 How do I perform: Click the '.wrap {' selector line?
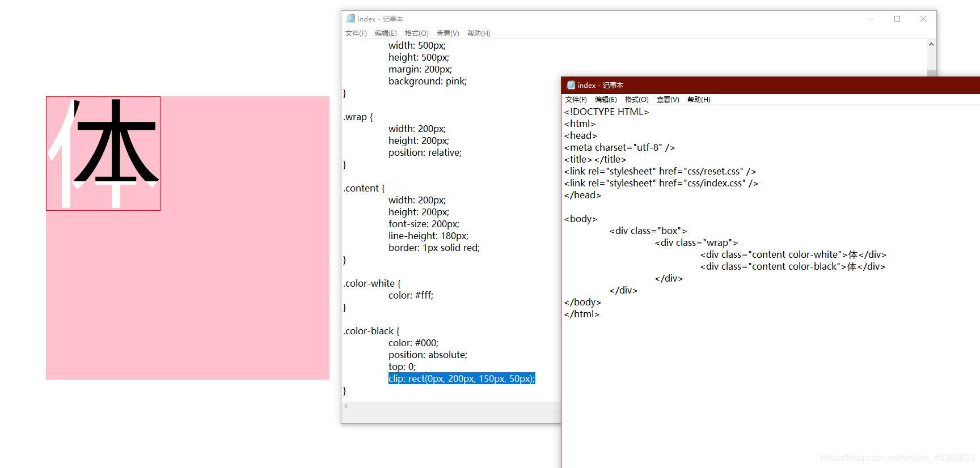(358, 117)
